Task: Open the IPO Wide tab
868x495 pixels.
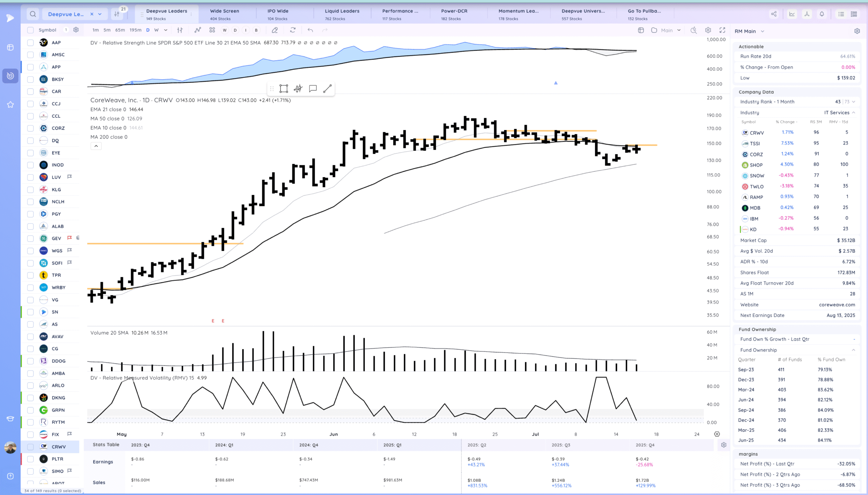Action: tap(278, 14)
